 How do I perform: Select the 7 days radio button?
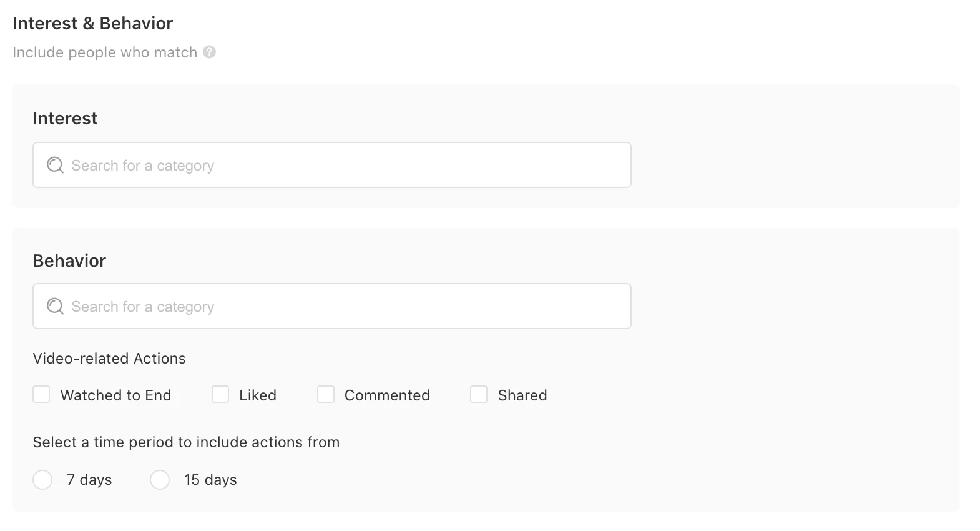point(42,480)
